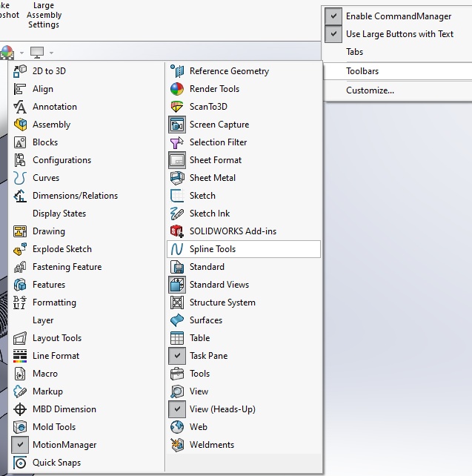Uncheck Use Large Buttons with Text
The height and width of the screenshot is (476, 472).
click(333, 34)
